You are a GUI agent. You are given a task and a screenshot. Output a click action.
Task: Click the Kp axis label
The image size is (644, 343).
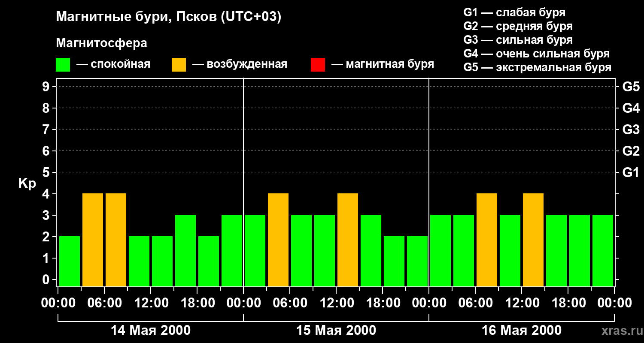[x=27, y=184]
